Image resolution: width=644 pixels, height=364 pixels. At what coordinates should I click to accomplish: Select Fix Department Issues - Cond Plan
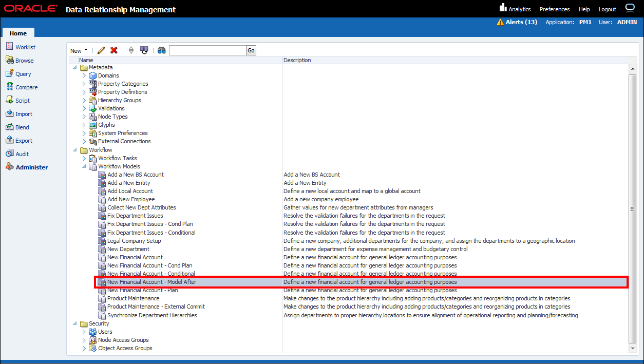coord(150,224)
